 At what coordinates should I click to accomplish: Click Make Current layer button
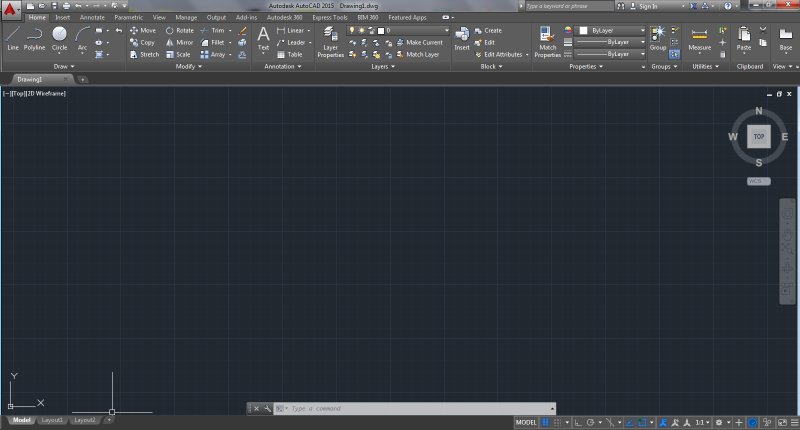click(423, 43)
